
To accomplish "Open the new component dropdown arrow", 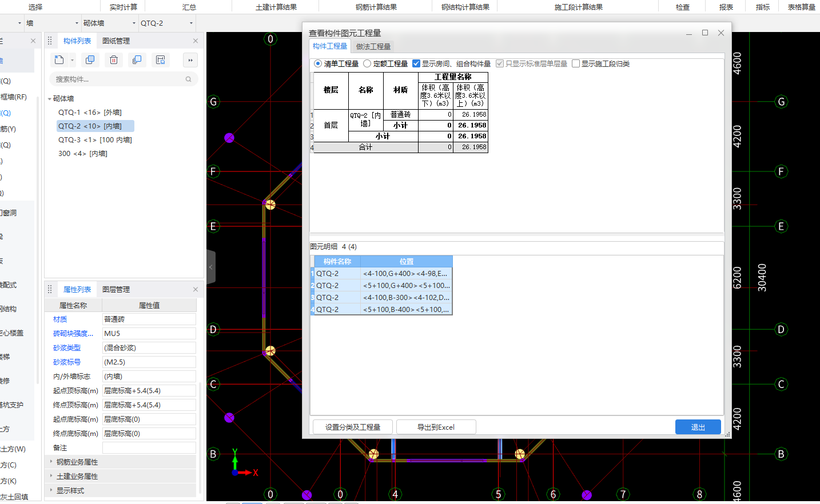I will pos(72,60).
